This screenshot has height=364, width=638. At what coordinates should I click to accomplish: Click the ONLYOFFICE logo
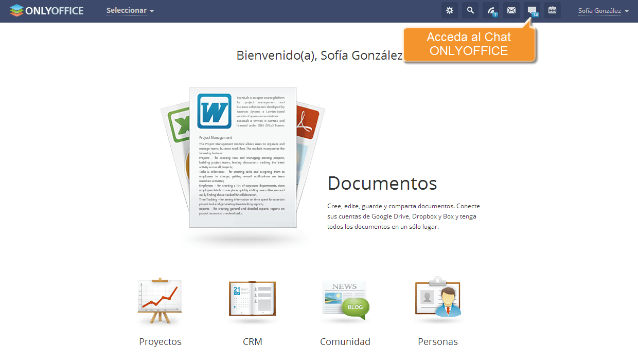[x=47, y=10]
